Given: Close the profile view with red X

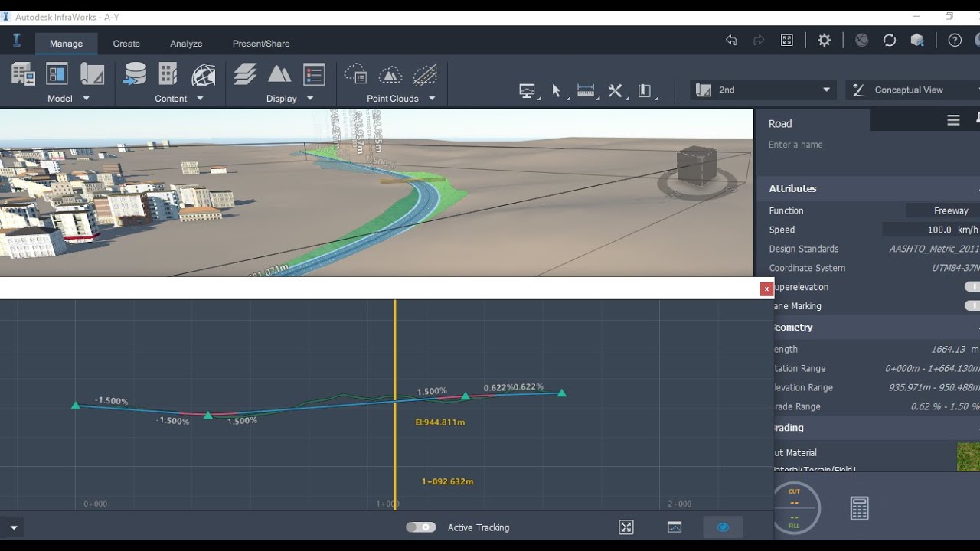Looking at the screenshot, I should tap(766, 289).
